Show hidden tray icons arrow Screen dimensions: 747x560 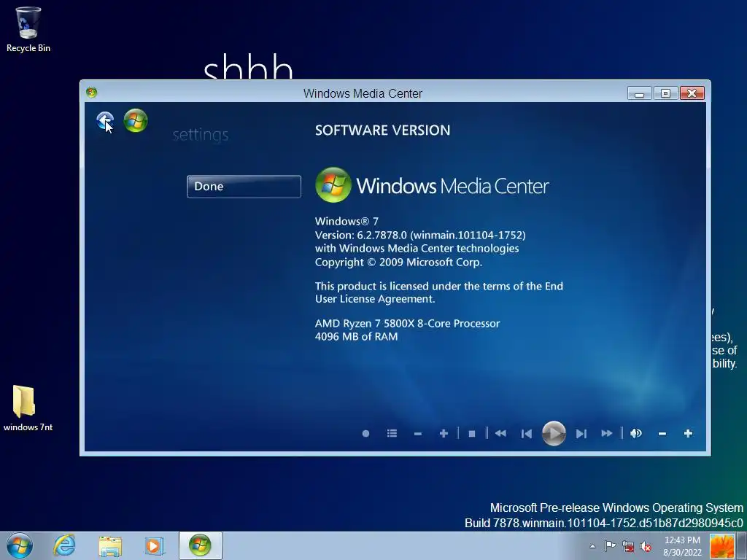(592, 546)
